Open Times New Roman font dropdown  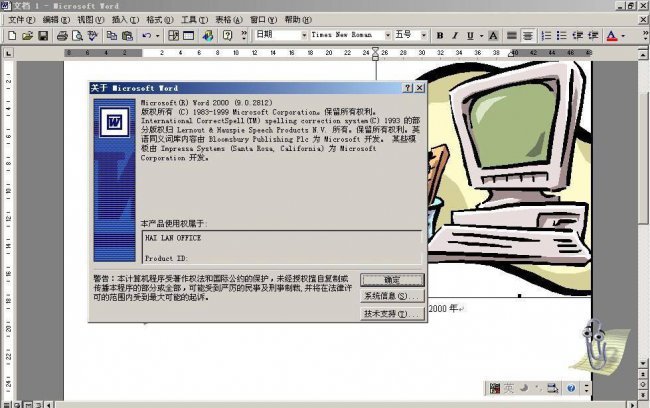pyautogui.click(x=388, y=35)
